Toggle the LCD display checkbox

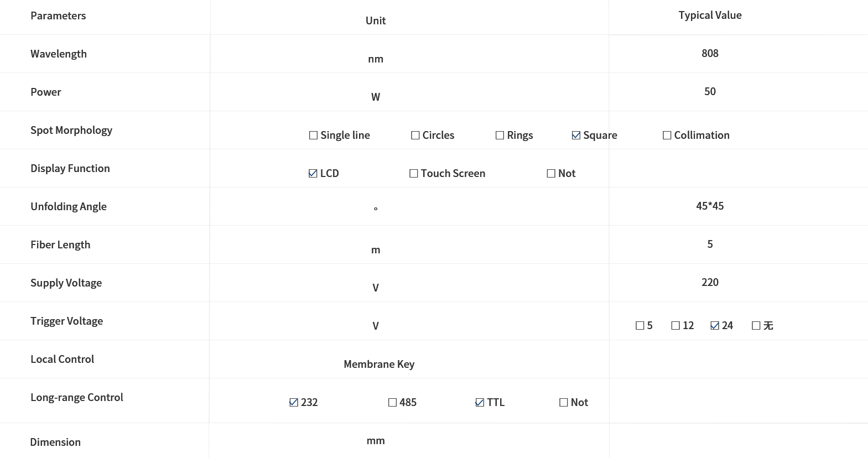(x=313, y=174)
